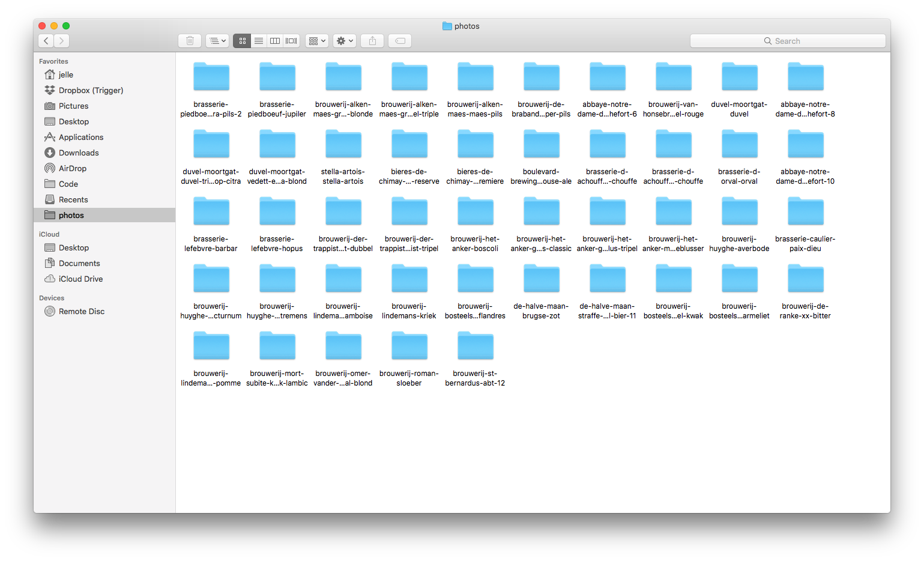
Task: Select brouwerij-de-ranke-xx-bitter folder
Action: [805, 279]
